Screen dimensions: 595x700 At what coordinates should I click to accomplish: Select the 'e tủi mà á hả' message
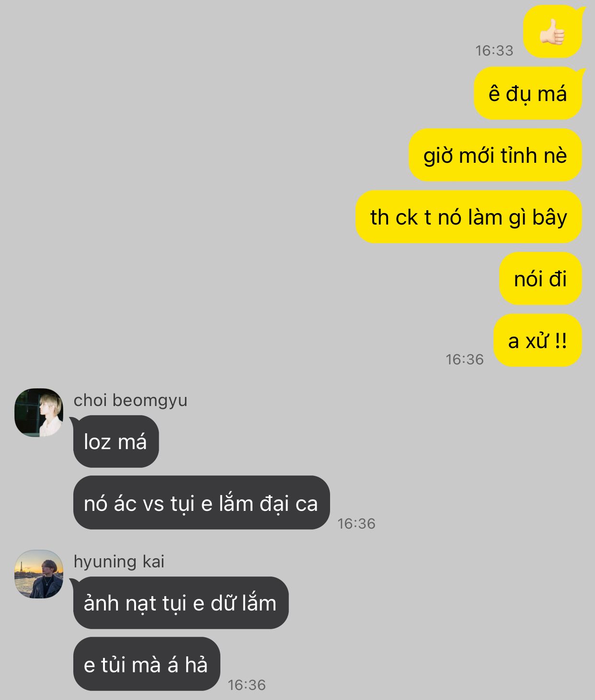147,664
